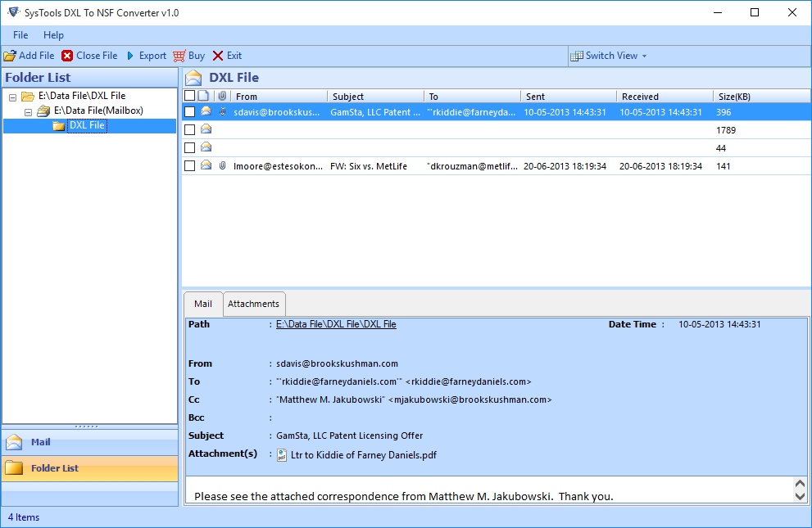
Task: Check the checkbox for the 1789 KB item
Action: pyautogui.click(x=190, y=130)
